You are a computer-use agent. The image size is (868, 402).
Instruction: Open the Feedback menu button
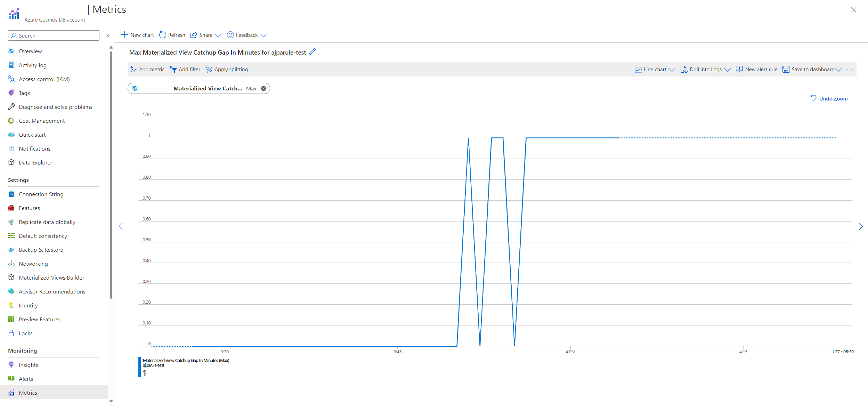[247, 35]
